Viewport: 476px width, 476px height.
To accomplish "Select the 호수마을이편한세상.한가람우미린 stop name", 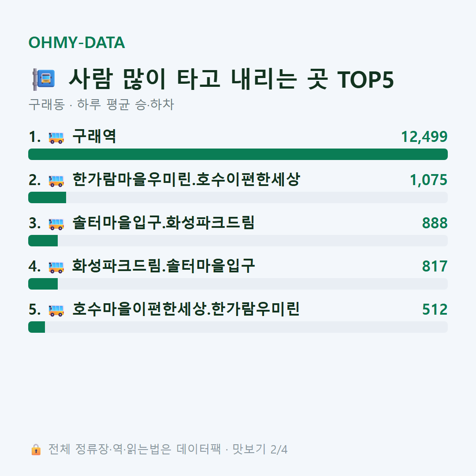I will (186, 309).
